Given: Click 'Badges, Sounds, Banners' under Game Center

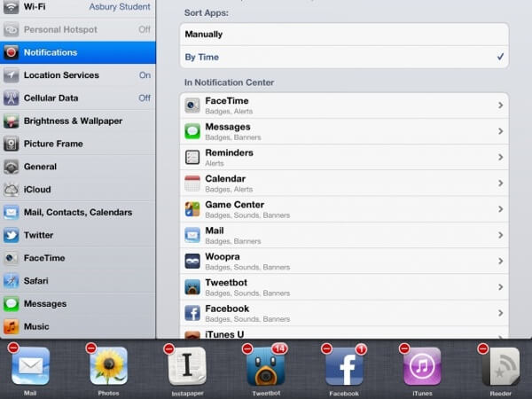Looking at the screenshot, I should (247, 215).
